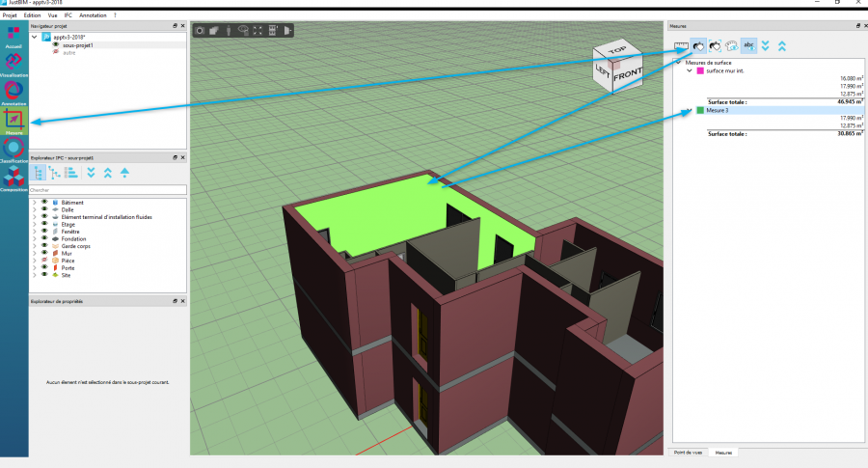
Task: Hide the Dalle category
Action: pyautogui.click(x=44, y=209)
